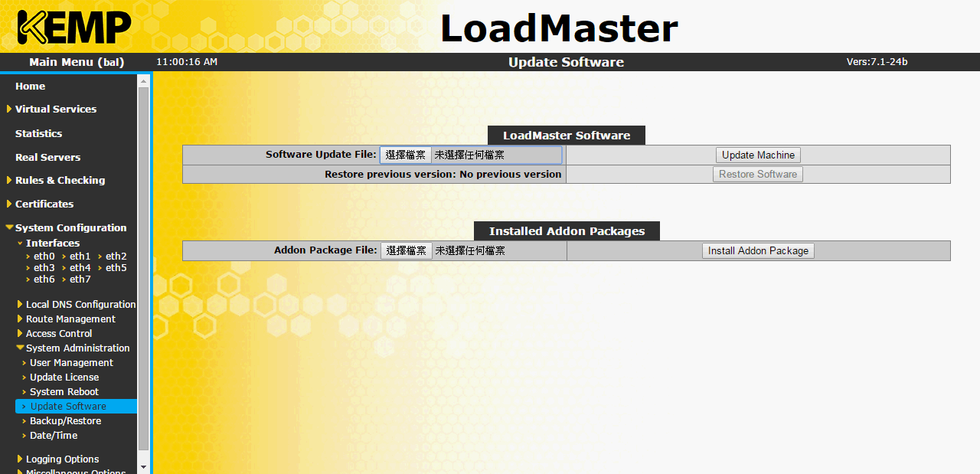The height and width of the screenshot is (474, 980).
Task: Open interface eth3 settings
Action: (x=44, y=268)
